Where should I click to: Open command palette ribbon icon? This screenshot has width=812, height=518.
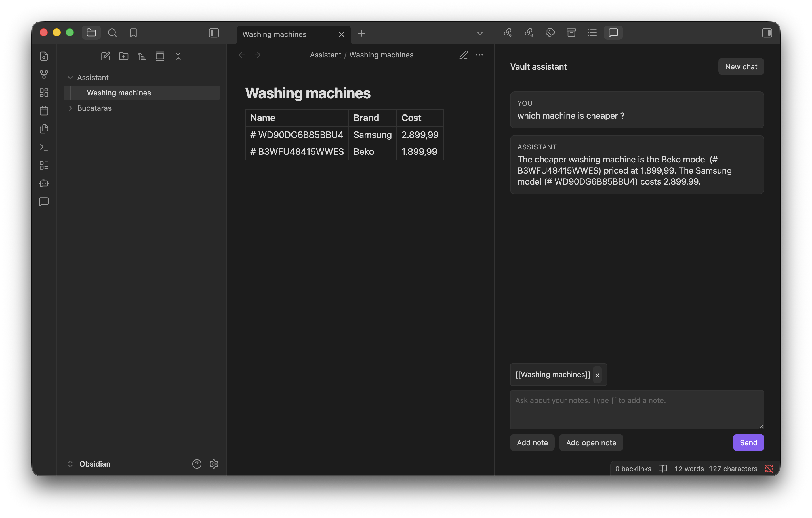tap(44, 147)
